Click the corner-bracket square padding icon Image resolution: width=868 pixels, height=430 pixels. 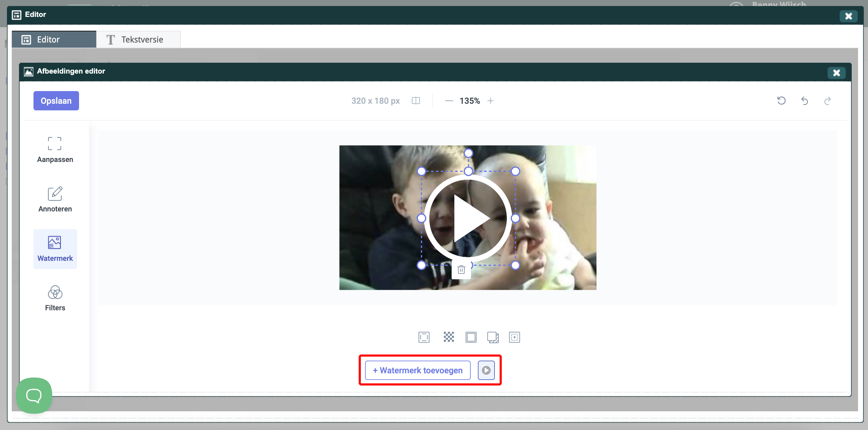click(424, 337)
